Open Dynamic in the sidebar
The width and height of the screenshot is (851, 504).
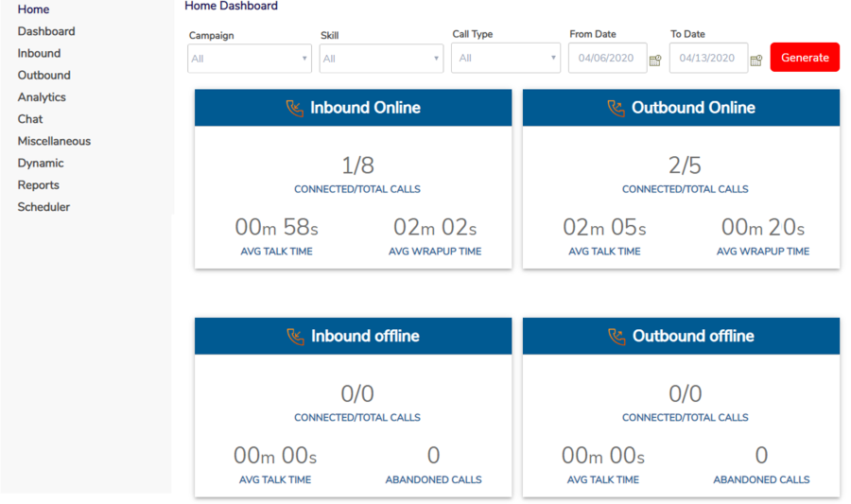coord(41,164)
